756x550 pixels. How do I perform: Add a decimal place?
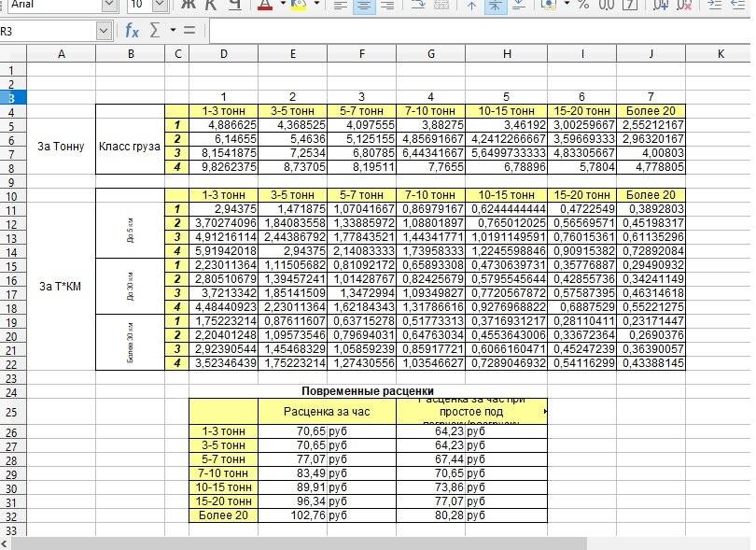click(661, 5)
